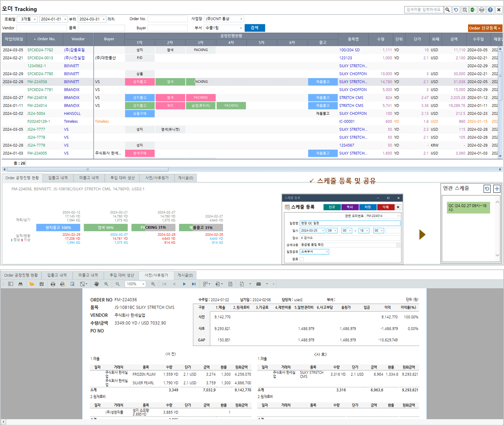Click the refresh icon in top toolbar
This screenshot has height=426, width=504.
456,10
